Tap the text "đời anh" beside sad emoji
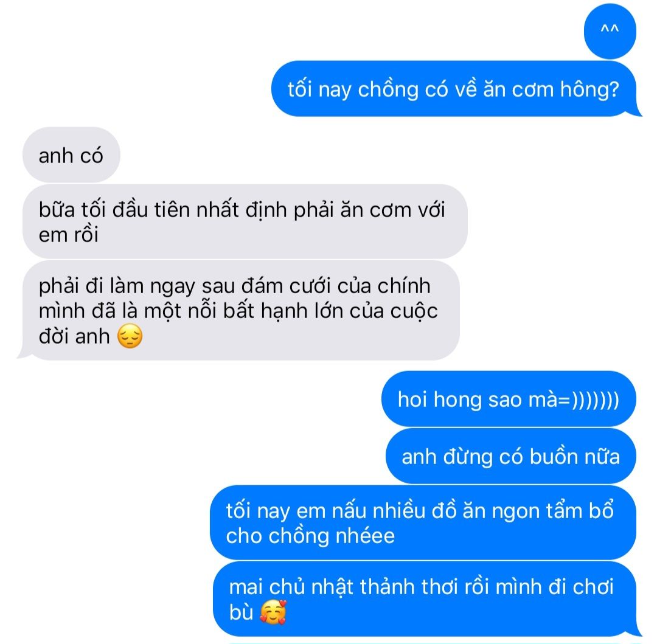The width and height of the screenshot is (657, 644). coord(74,336)
